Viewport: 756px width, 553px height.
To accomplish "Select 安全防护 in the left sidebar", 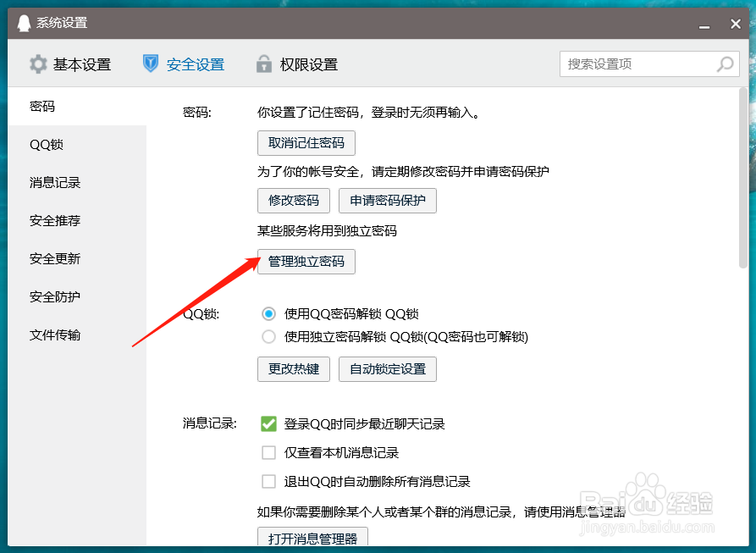I will pyautogui.click(x=77, y=297).
